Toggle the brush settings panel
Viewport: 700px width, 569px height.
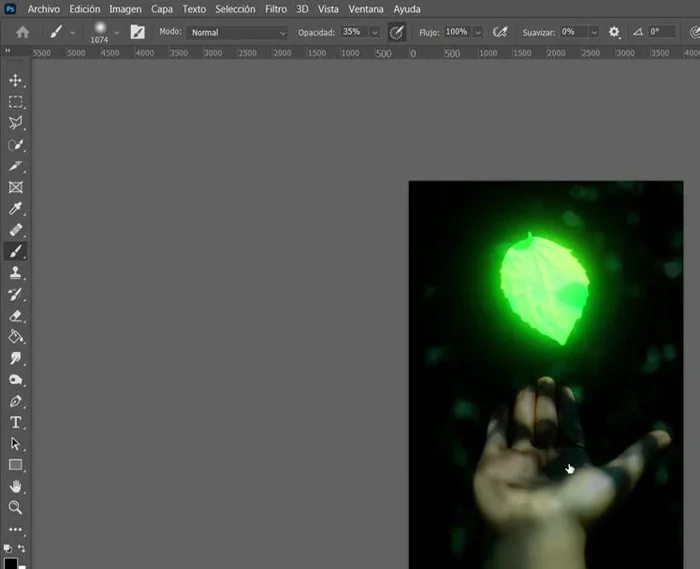[x=137, y=32]
